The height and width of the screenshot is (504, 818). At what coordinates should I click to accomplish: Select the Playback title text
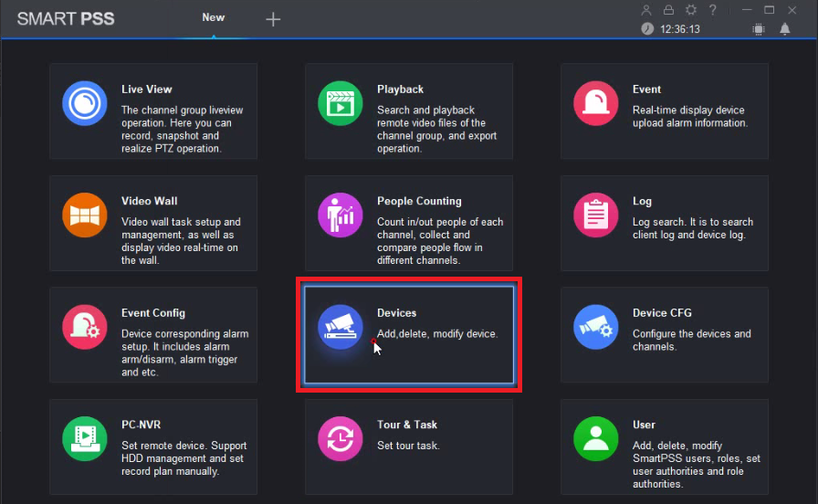point(400,89)
